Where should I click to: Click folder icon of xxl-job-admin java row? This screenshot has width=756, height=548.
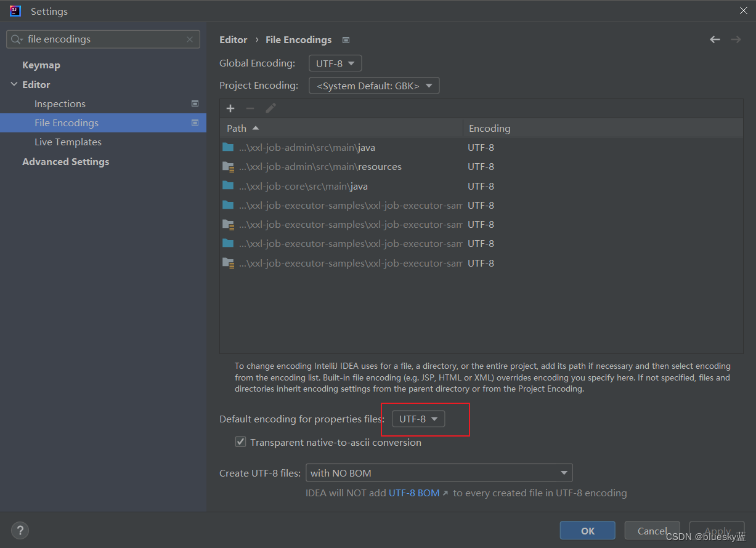click(228, 147)
